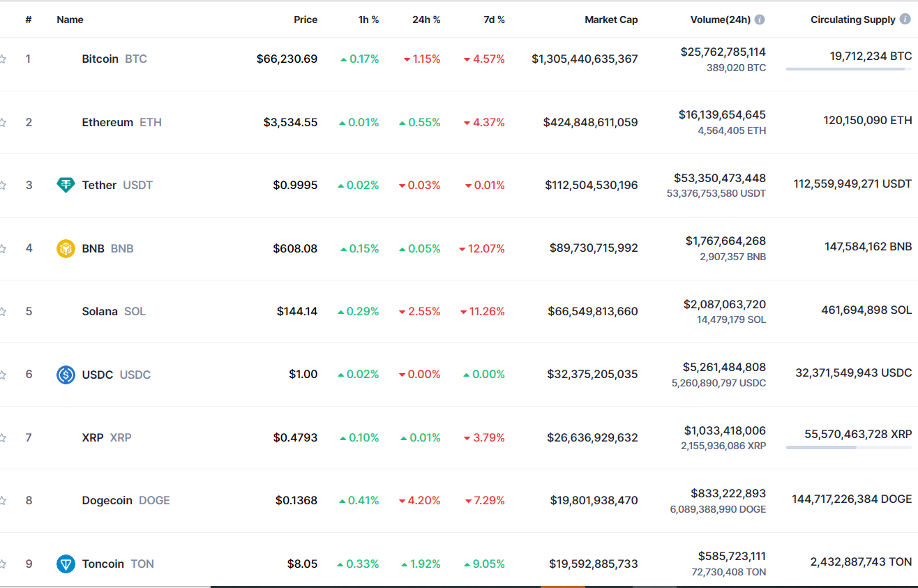Click BNB volume $1,767,664,268
This screenshot has width=918, height=588.
click(725, 241)
